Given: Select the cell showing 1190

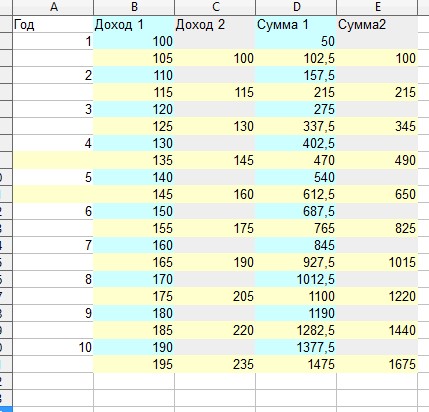Looking at the screenshot, I should pos(296,313).
